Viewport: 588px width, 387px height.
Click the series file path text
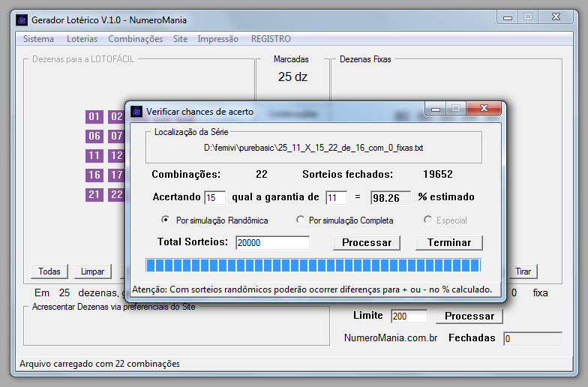click(x=313, y=148)
